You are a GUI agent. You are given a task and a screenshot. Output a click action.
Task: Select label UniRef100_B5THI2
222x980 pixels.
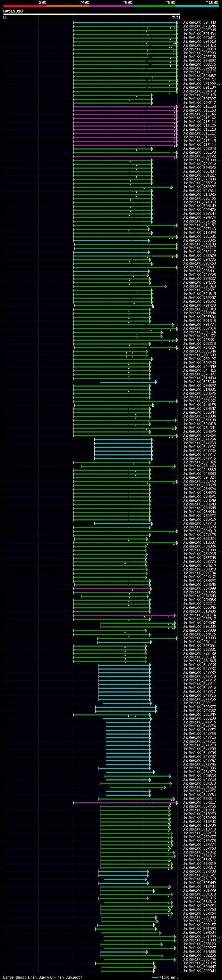point(199,45)
